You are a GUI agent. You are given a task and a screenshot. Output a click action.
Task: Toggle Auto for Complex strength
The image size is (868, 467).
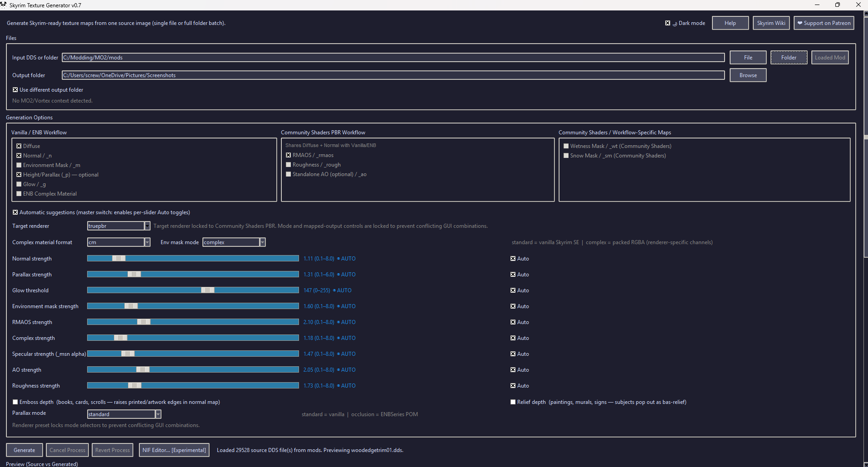(513, 338)
